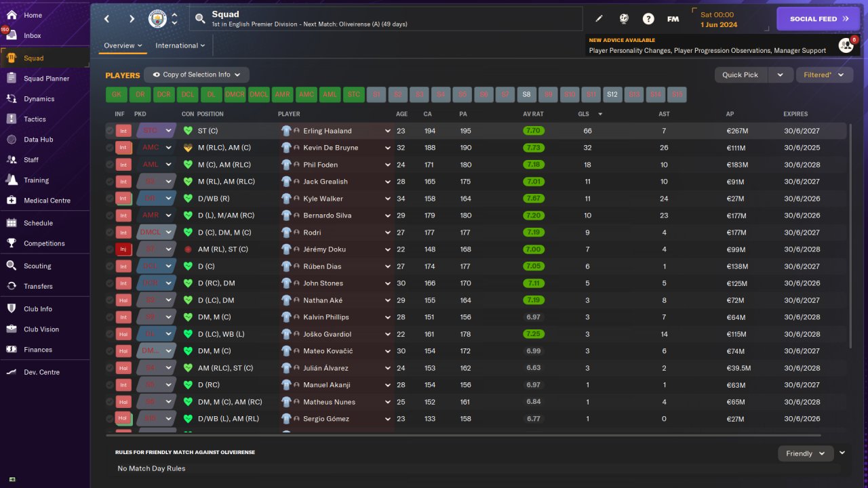Open the Staff icon in sidebar
This screenshot has height=488, width=868.
(x=12, y=160)
